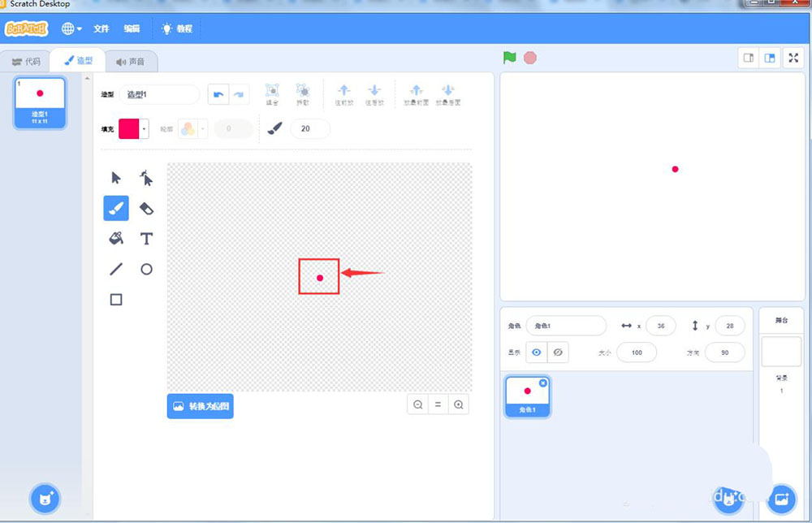Show the sprite with eye icon

tap(537, 352)
